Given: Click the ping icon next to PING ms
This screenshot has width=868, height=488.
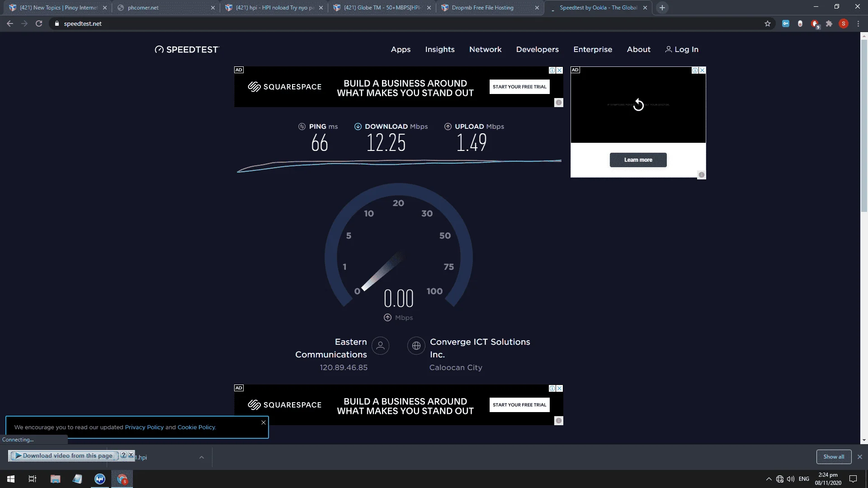Looking at the screenshot, I should pos(302,127).
